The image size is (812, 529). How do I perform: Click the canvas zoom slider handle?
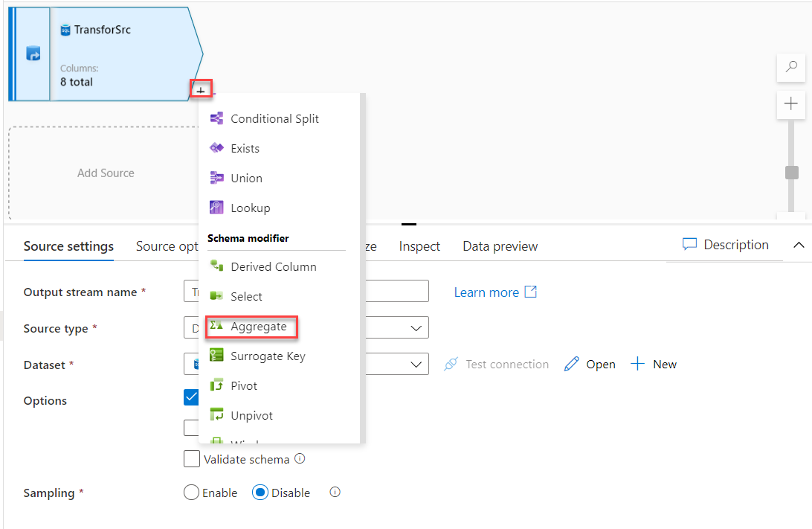792,173
